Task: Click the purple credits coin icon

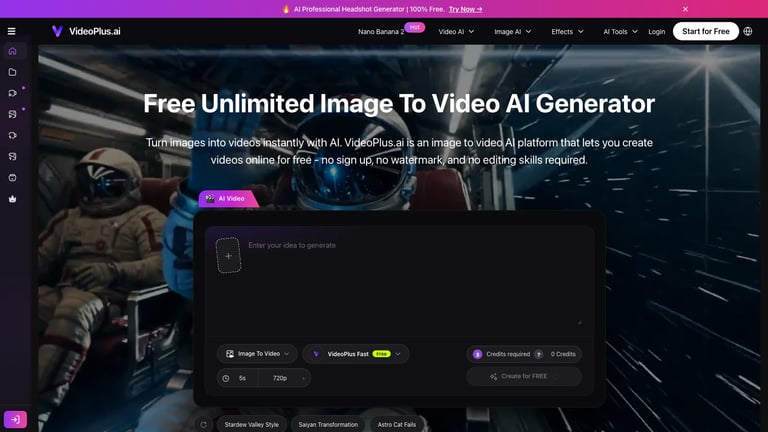Action: (478, 354)
